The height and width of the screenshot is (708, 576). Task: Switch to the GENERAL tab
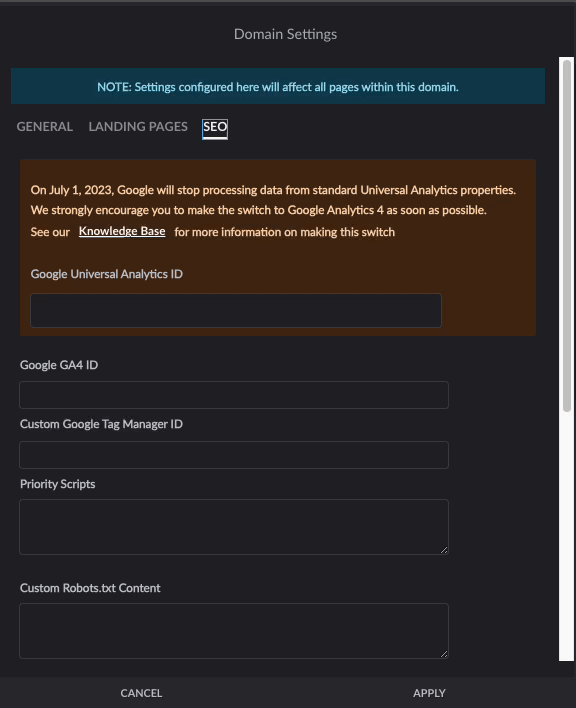coord(45,127)
